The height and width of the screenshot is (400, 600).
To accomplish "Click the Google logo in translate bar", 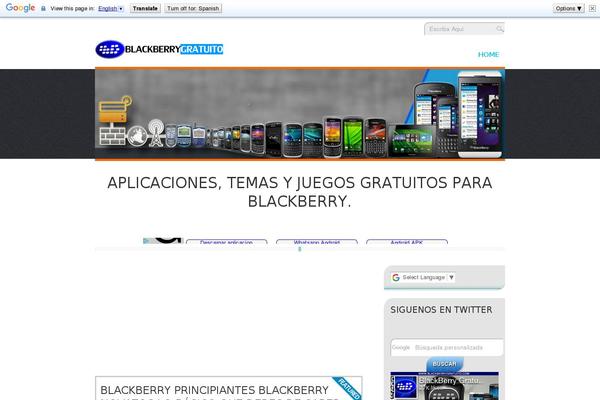I will [20, 8].
